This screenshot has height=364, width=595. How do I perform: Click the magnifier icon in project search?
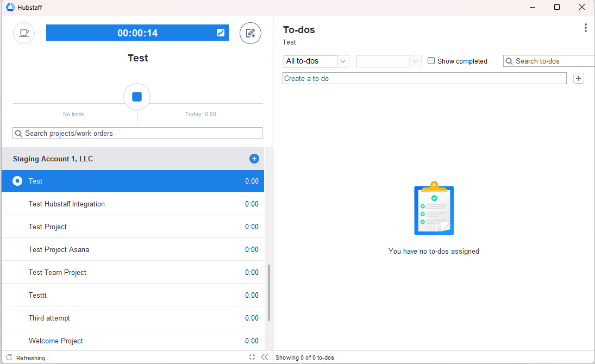[18, 133]
